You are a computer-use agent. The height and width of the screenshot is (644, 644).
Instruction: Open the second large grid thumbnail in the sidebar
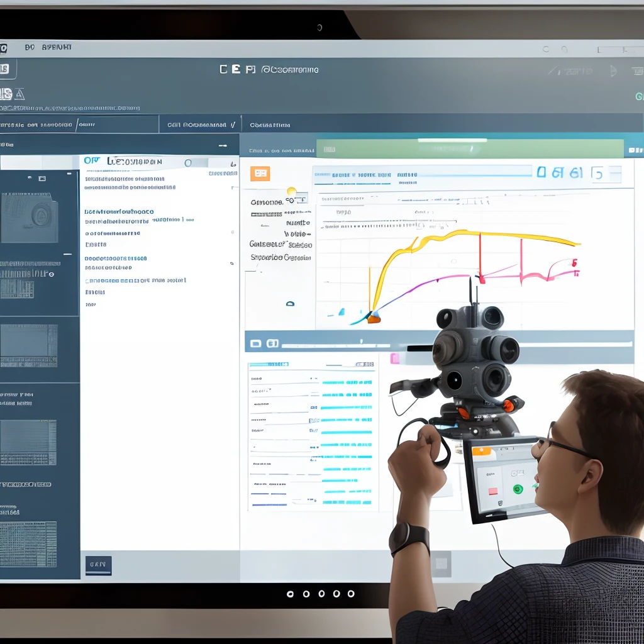pos(29,346)
